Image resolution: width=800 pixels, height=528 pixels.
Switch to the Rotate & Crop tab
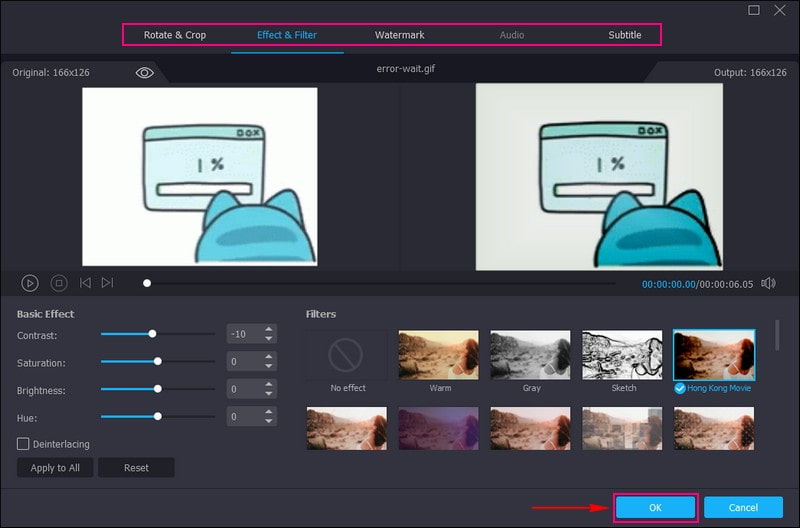(175, 35)
